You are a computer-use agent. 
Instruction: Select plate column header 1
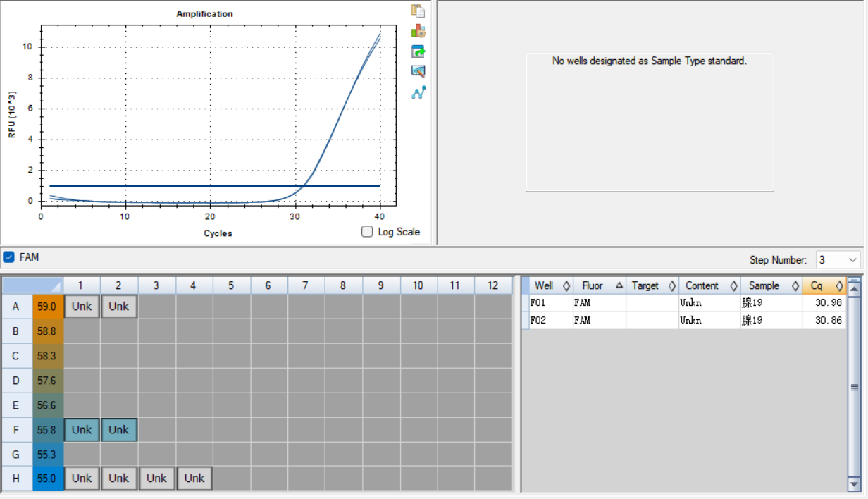[x=82, y=285]
